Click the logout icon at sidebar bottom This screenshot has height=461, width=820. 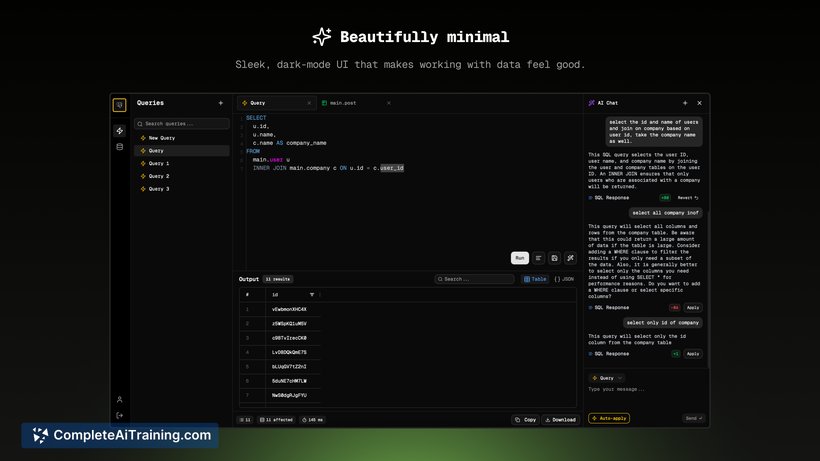[x=119, y=415]
